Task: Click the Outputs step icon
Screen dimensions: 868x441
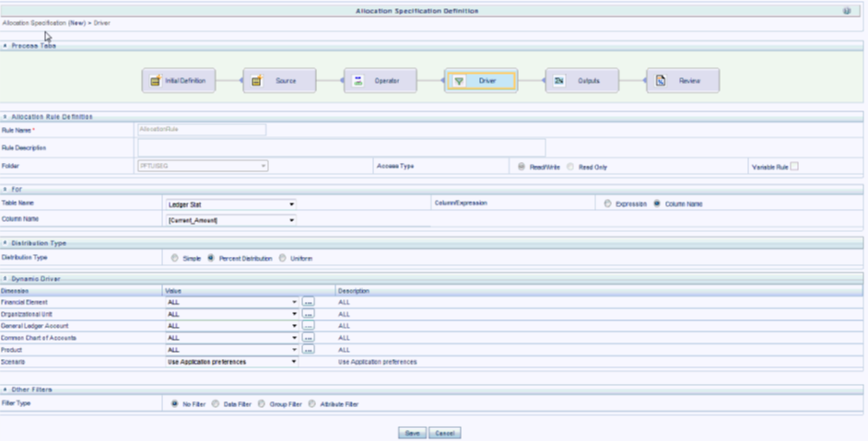Action: pos(559,81)
